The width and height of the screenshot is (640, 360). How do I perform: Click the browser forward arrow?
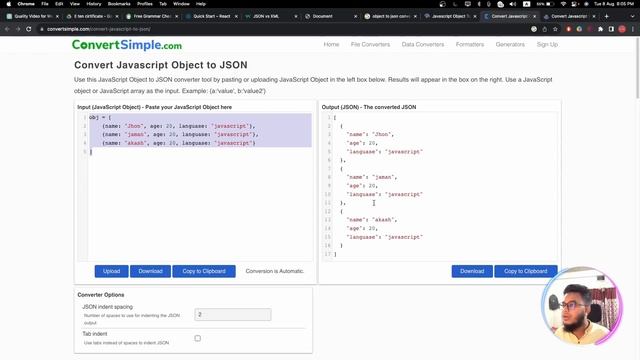[x=18, y=29]
